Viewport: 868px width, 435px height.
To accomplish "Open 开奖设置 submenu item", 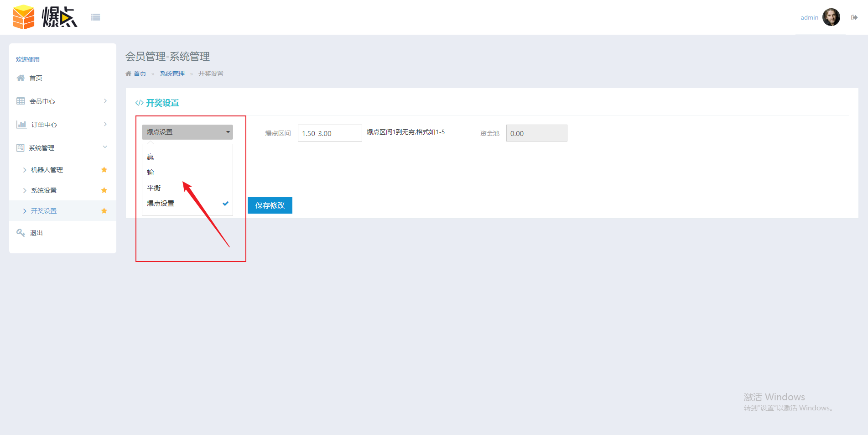I will pos(44,211).
